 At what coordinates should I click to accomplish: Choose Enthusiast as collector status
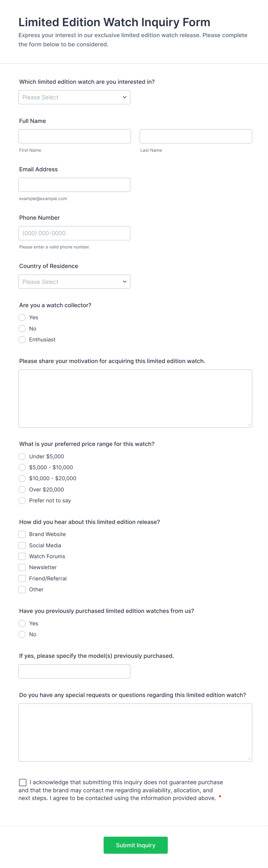(x=22, y=339)
